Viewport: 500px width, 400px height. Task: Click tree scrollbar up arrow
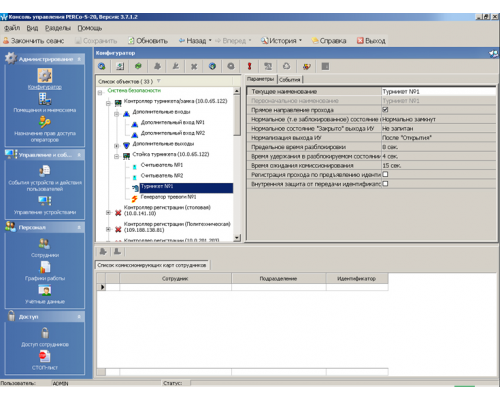click(x=237, y=91)
